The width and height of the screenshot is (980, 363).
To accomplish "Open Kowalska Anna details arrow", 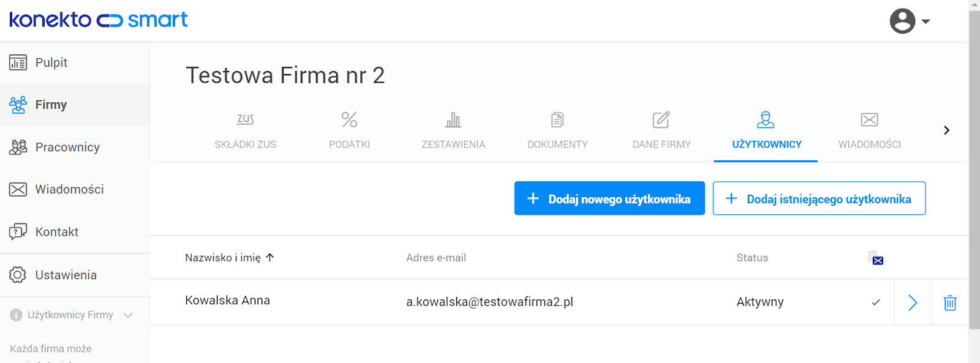I will tap(913, 302).
